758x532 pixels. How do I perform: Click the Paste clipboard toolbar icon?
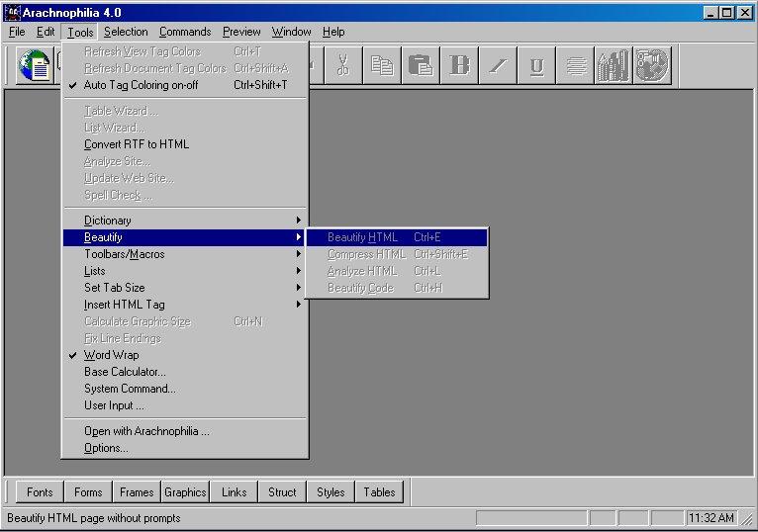point(421,65)
